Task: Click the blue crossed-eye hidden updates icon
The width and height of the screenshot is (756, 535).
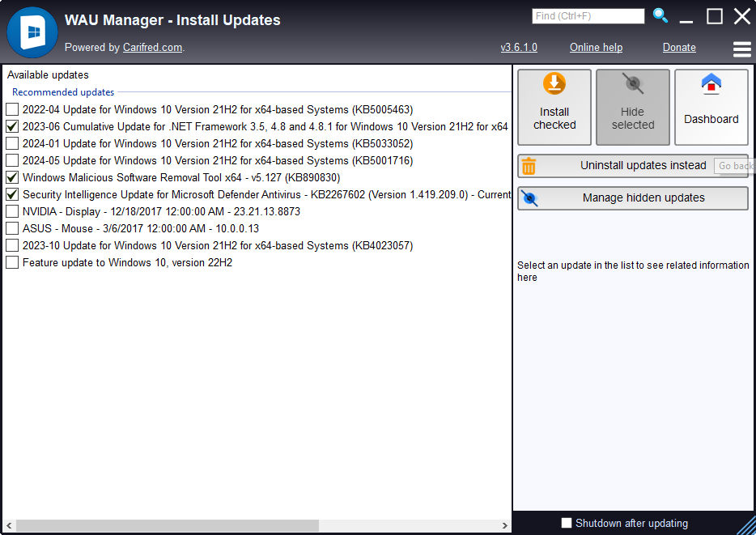Action: 529,198
